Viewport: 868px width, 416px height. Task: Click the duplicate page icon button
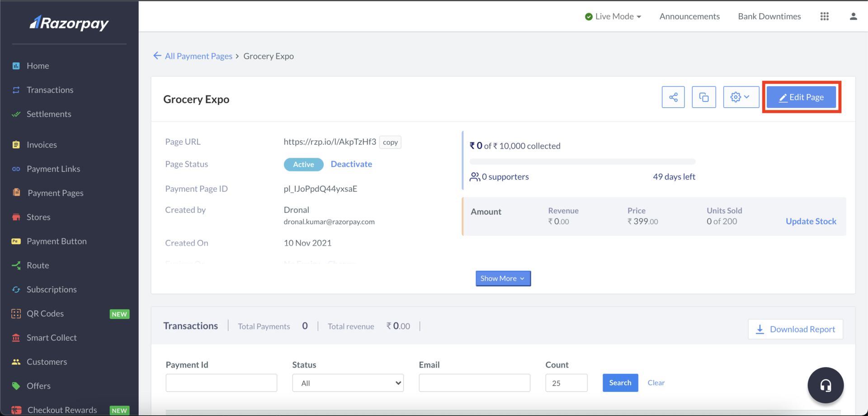[704, 97]
